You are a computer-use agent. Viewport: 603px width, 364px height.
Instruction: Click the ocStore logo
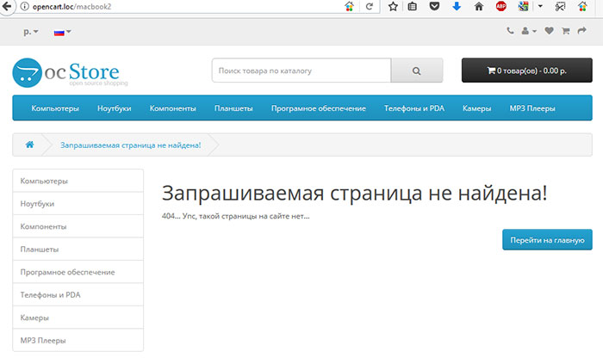pos(70,72)
